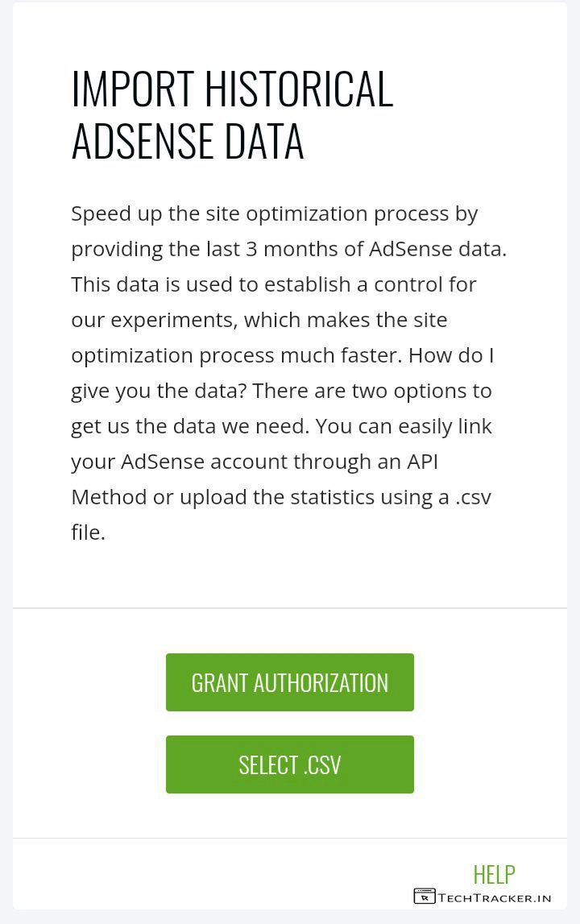
Task: Click the Import Historical AdSense Data heading
Action: (x=232, y=114)
